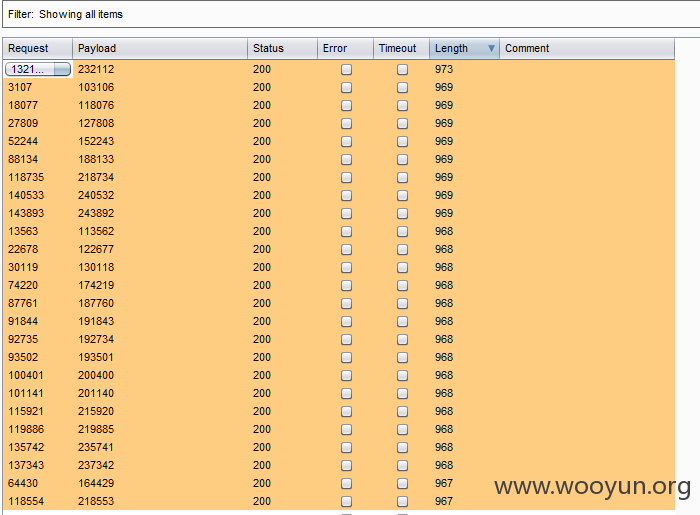Click the Length column sort arrow

click(x=491, y=48)
